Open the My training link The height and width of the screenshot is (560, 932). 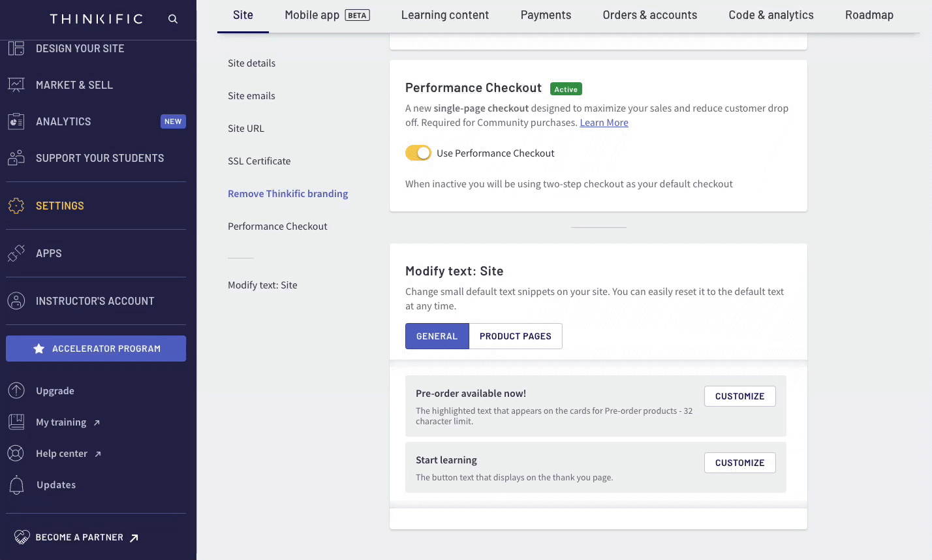coord(61,422)
